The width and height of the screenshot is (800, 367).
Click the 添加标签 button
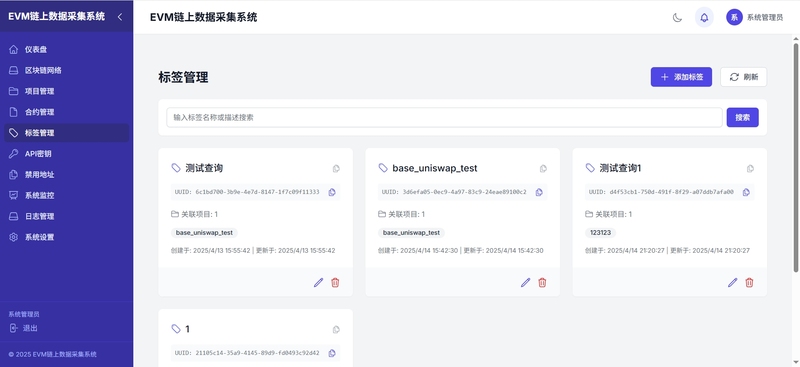coord(681,77)
